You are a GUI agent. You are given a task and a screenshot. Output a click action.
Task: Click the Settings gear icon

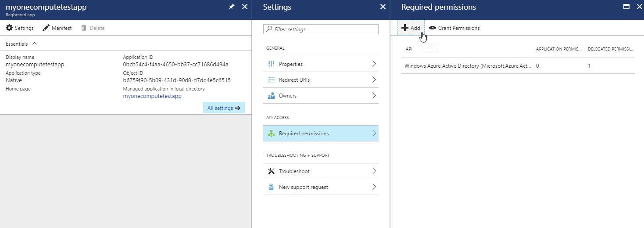(x=9, y=28)
